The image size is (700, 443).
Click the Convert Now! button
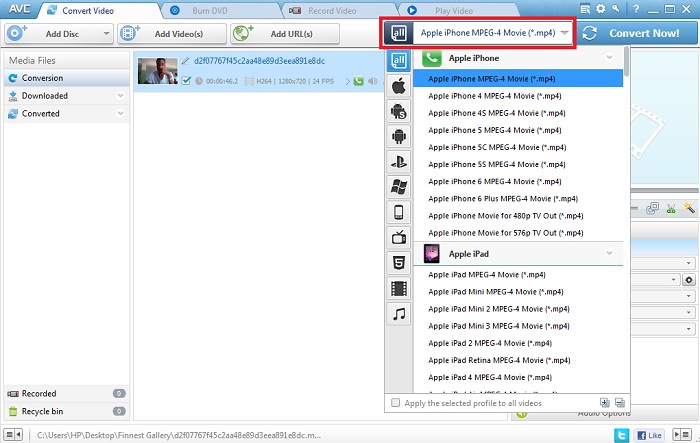[x=637, y=33]
